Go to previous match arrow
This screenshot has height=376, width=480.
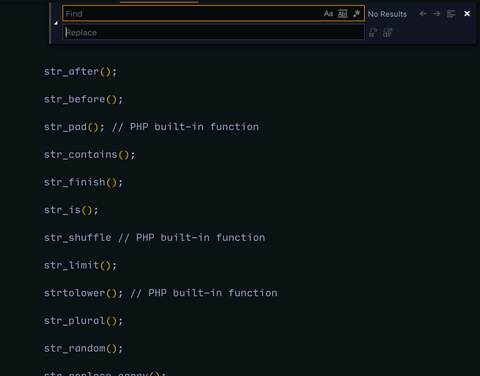[423, 14]
